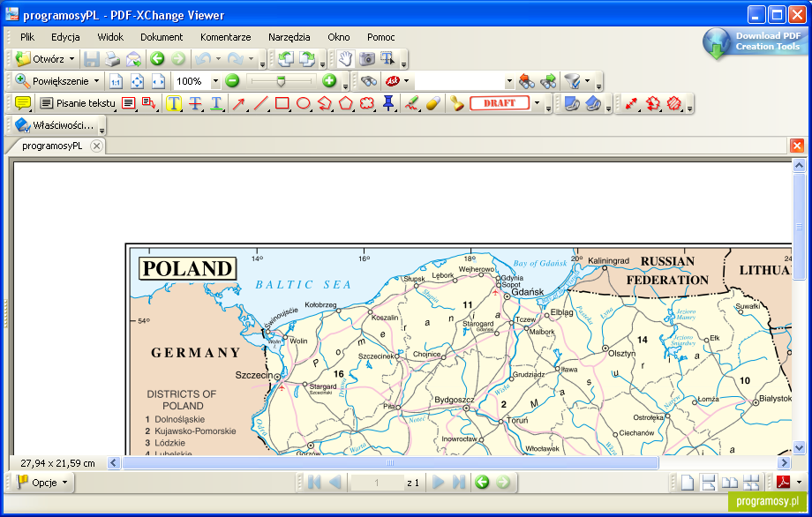Click the Fit Page icon
812x517 pixels.
137,81
